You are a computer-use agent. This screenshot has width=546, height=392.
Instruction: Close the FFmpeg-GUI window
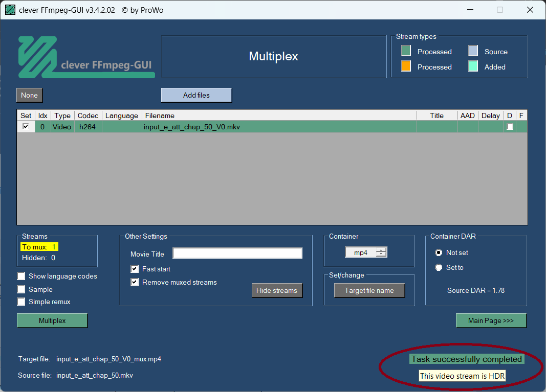[530, 10]
